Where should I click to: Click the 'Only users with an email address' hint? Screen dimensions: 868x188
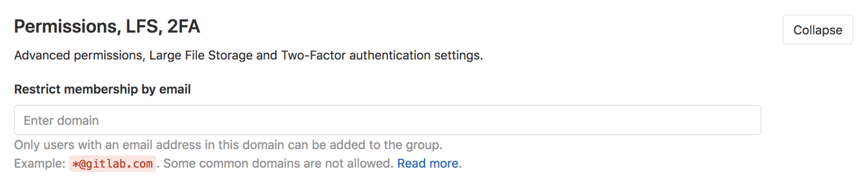(228, 145)
